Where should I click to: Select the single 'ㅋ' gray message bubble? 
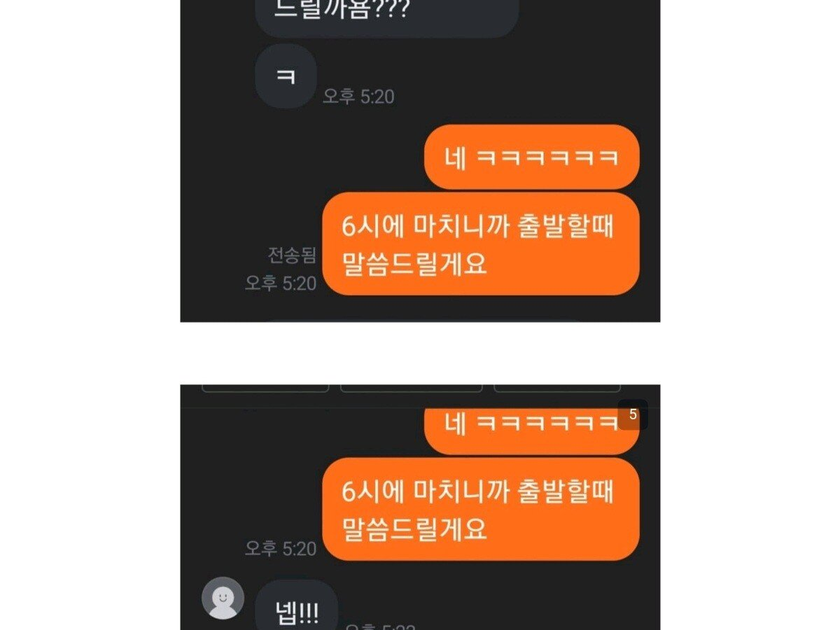coord(286,76)
